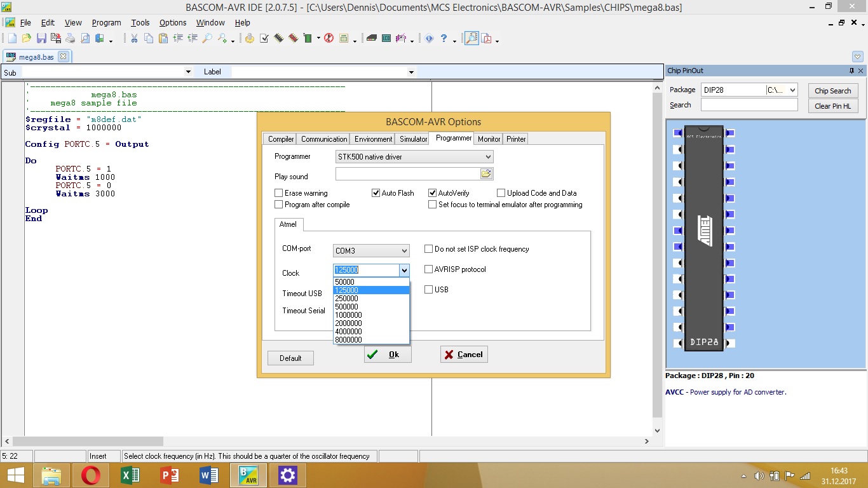Screen dimensions: 868x488
Task: Choose 250000 in Clock list
Action: [371, 299]
